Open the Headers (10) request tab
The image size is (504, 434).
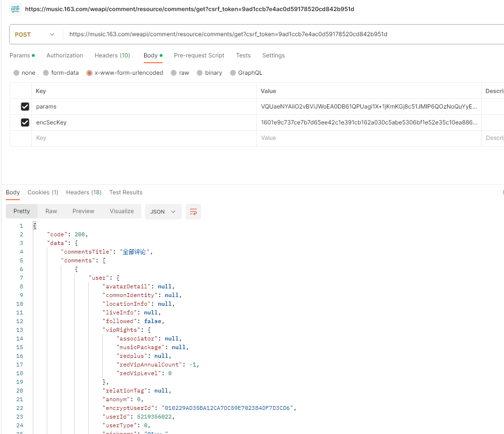112,55
